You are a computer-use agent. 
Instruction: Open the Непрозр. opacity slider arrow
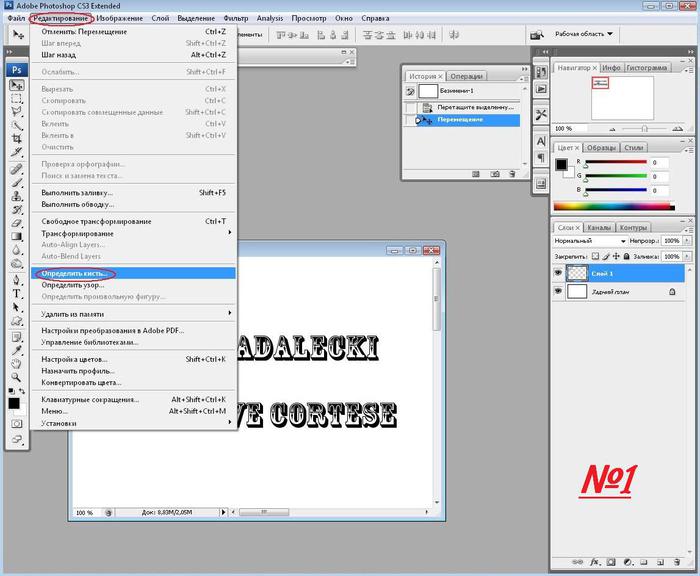[687, 241]
